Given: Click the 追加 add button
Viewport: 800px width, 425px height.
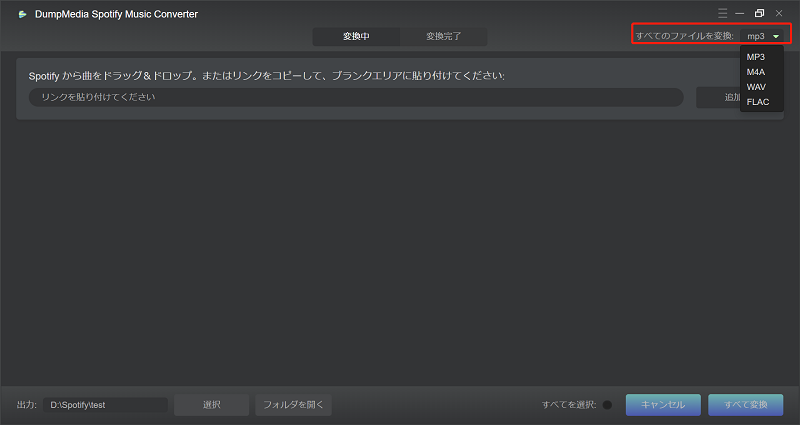Looking at the screenshot, I should pyautogui.click(x=718, y=97).
